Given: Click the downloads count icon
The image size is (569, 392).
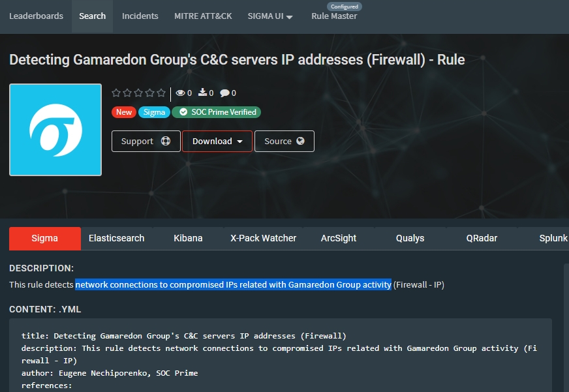Looking at the screenshot, I should click(203, 93).
